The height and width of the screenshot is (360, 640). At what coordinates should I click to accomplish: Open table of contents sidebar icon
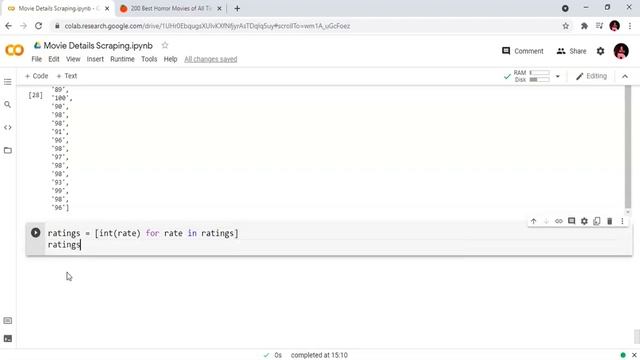point(8,82)
